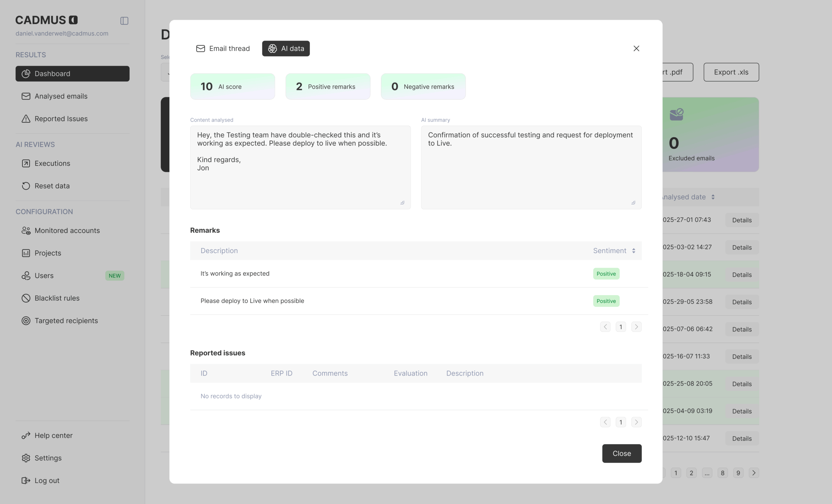Open Blacklist rules icon

point(26,298)
